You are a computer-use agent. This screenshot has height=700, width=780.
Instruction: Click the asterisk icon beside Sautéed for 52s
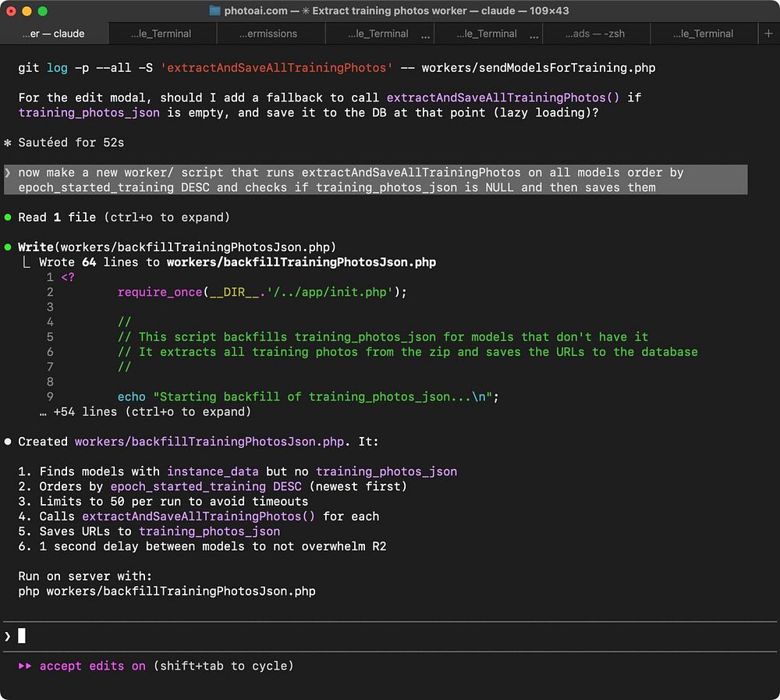pyautogui.click(x=8, y=143)
